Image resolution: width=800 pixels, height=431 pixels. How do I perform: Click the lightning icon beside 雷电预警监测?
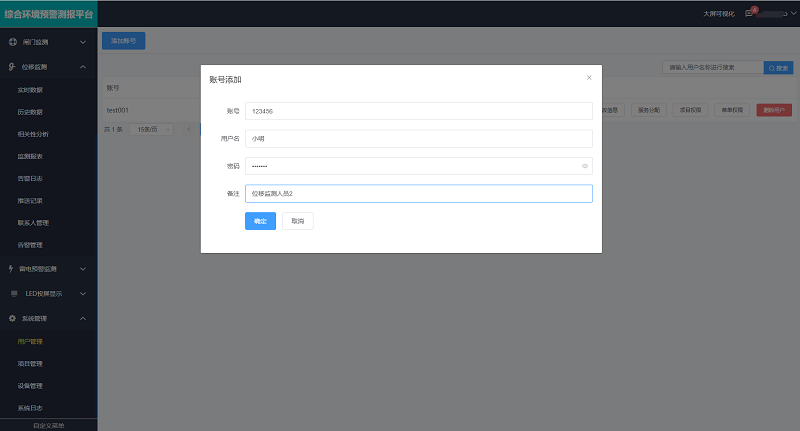(x=12, y=269)
